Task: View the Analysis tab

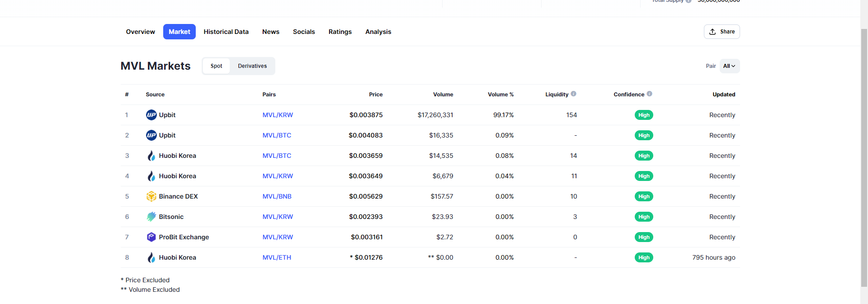Action: [x=378, y=32]
